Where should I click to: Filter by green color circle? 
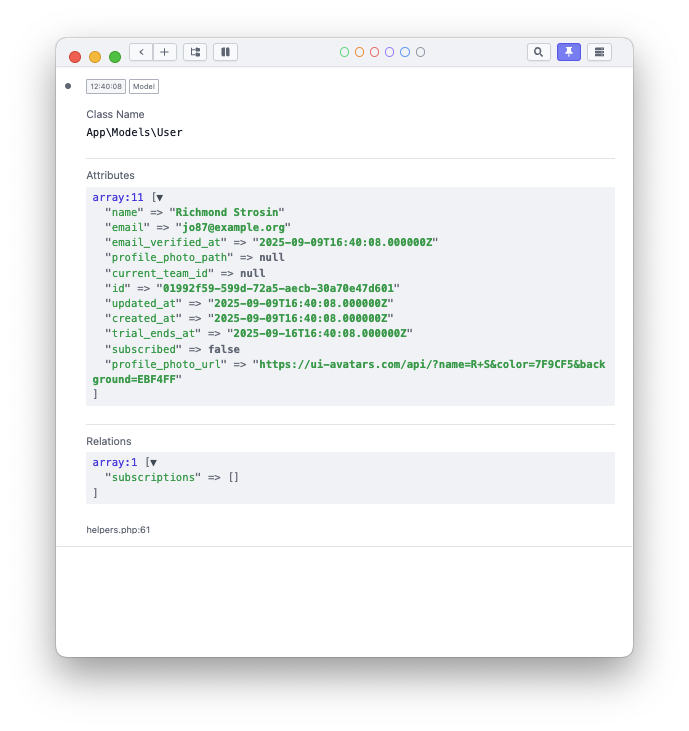click(344, 52)
